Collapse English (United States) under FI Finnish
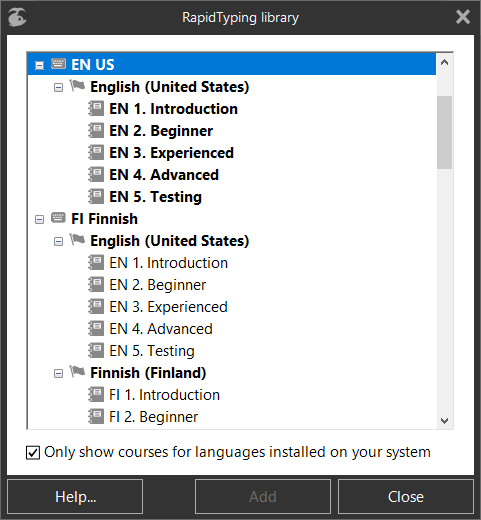This screenshot has height=520, width=481. [58, 241]
